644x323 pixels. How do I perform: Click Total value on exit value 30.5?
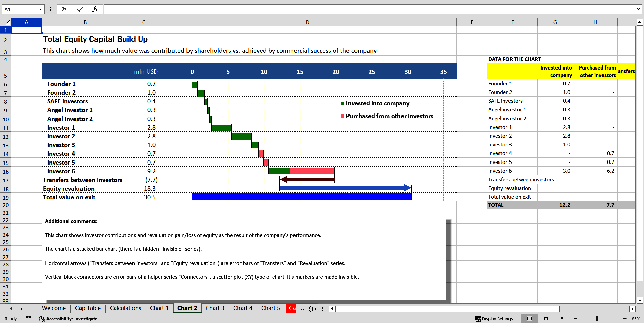click(x=150, y=197)
